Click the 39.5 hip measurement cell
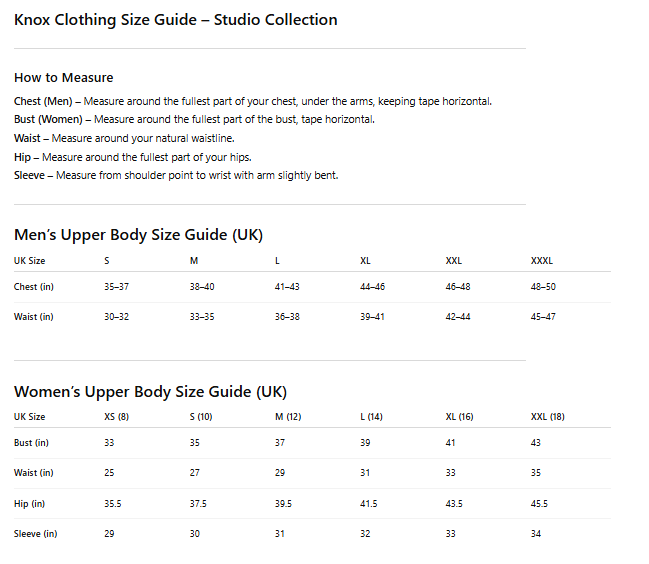This screenshot has height=564, width=649. coord(283,504)
